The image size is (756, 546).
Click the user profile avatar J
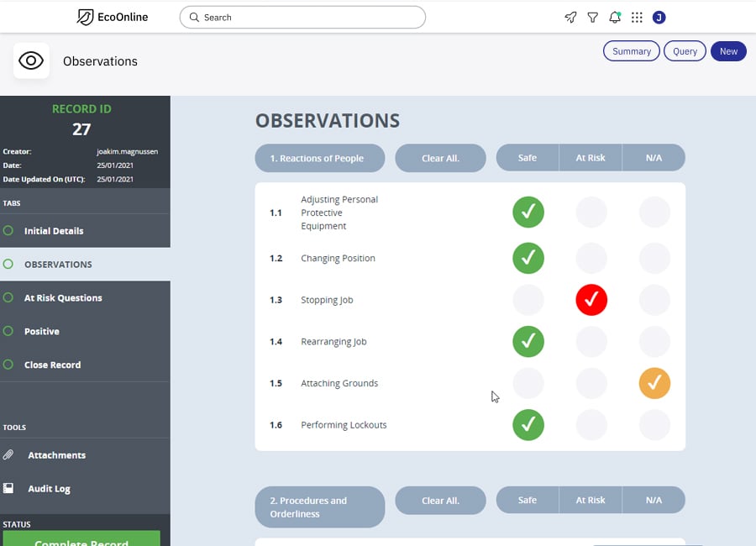tap(659, 17)
